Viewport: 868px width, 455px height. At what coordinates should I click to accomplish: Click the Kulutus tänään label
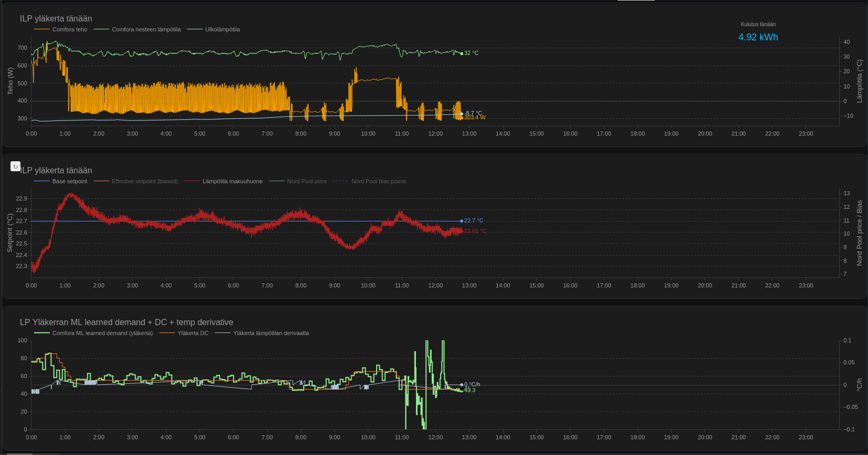pos(758,24)
